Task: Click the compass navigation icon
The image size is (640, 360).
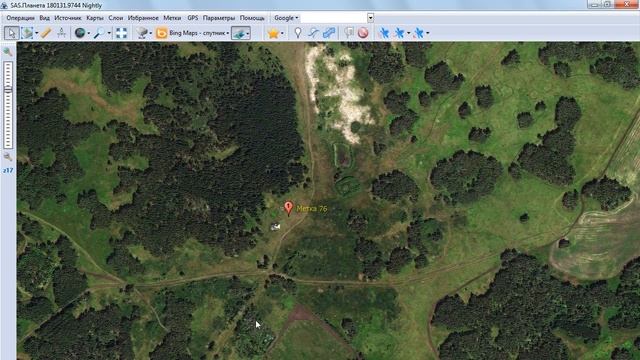Action: tap(61, 33)
